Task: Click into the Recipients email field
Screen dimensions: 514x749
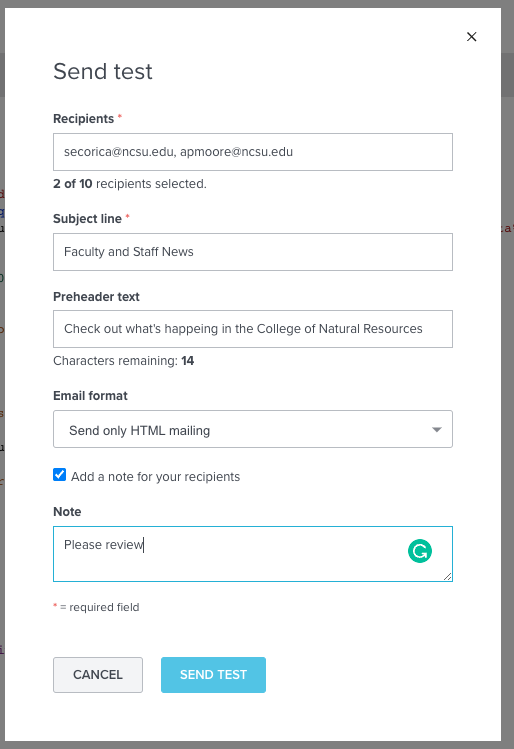Action: click(x=253, y=152)
